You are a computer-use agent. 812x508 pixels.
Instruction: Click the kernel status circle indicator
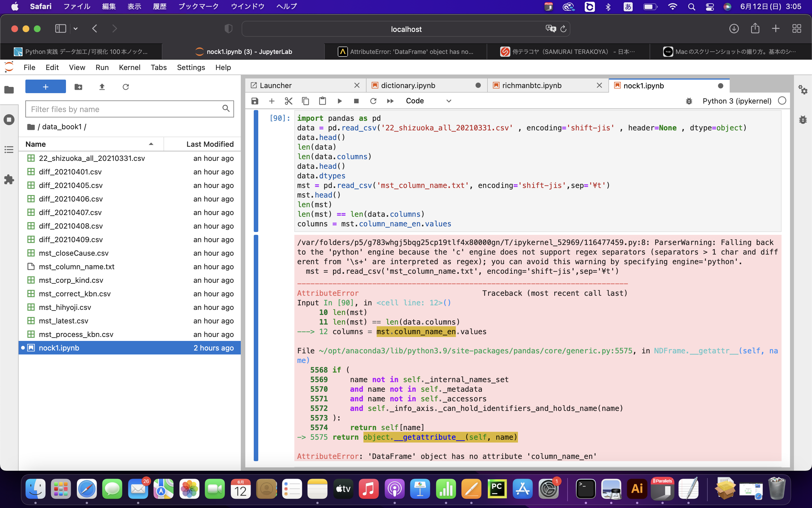(782, 101)
